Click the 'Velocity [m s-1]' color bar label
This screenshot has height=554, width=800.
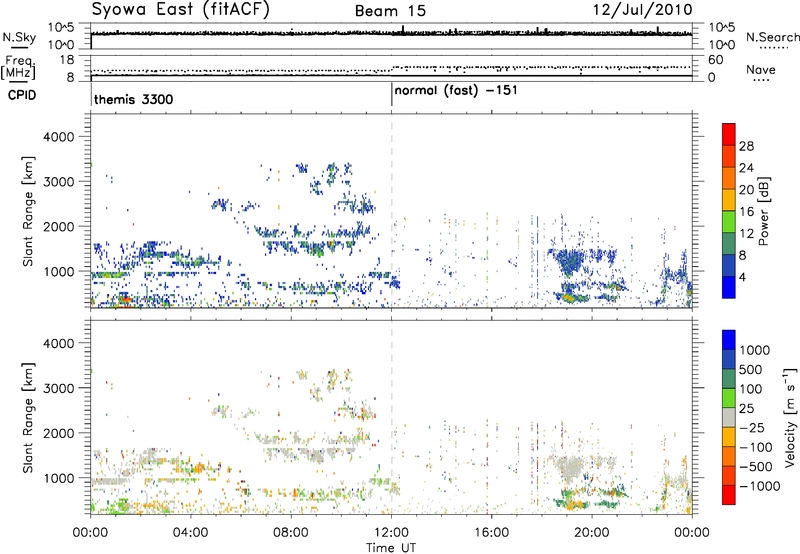(x=790, y=417)
